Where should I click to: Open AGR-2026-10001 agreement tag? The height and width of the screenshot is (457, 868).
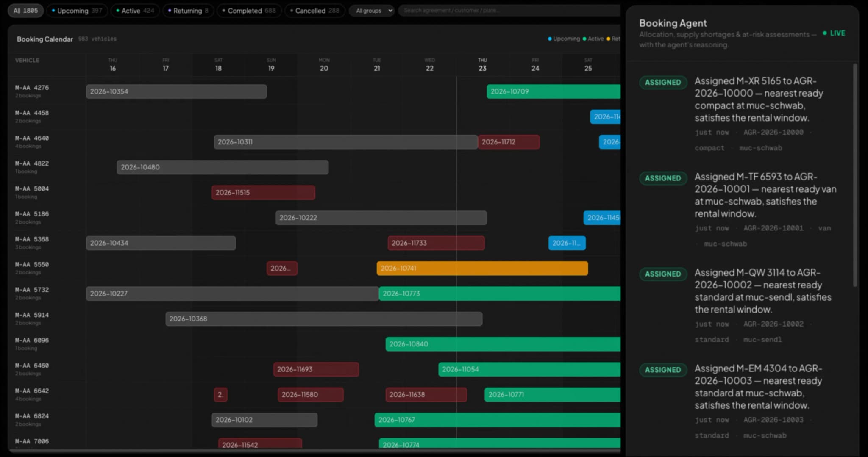[x=773, y=228]
